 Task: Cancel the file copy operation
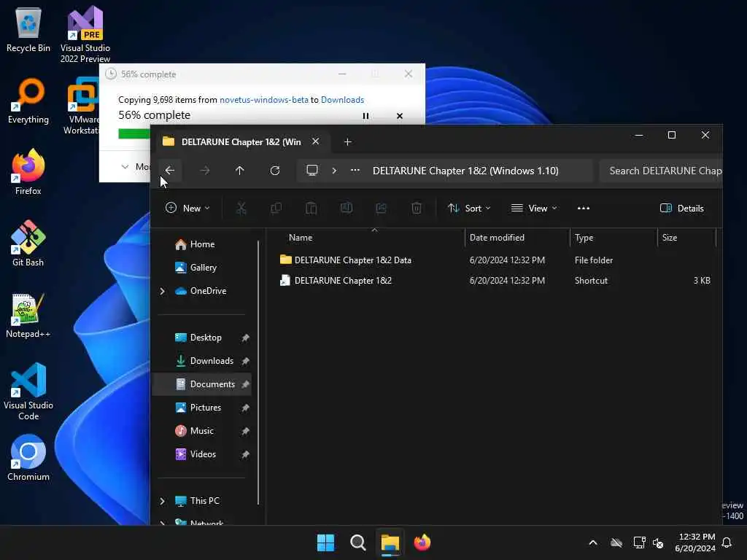tap(400, 116)
